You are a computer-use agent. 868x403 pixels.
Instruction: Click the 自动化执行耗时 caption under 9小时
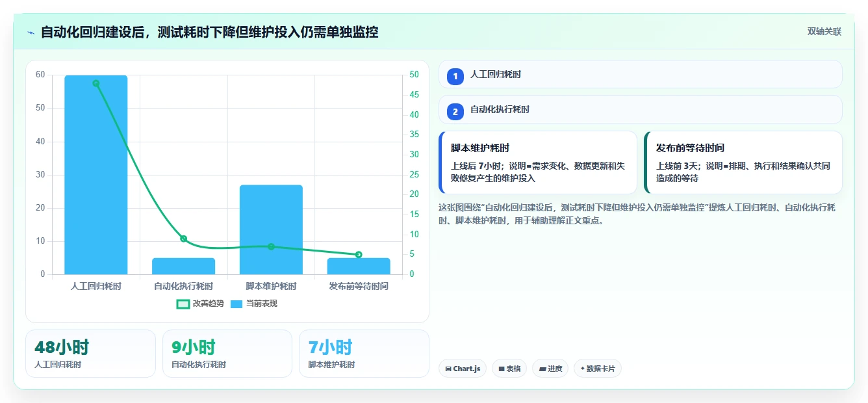click(x=199, y=365)
